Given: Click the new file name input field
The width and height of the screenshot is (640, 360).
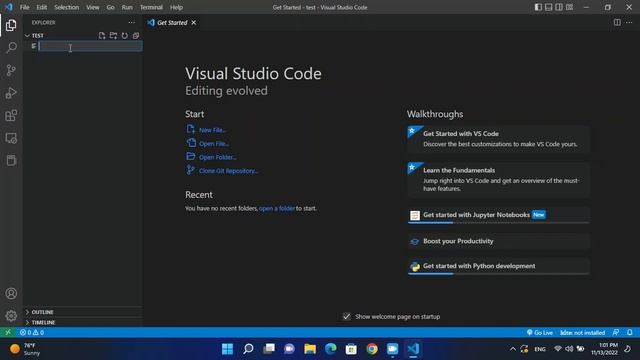Looking at the screenshot, I should click(90, 47).
